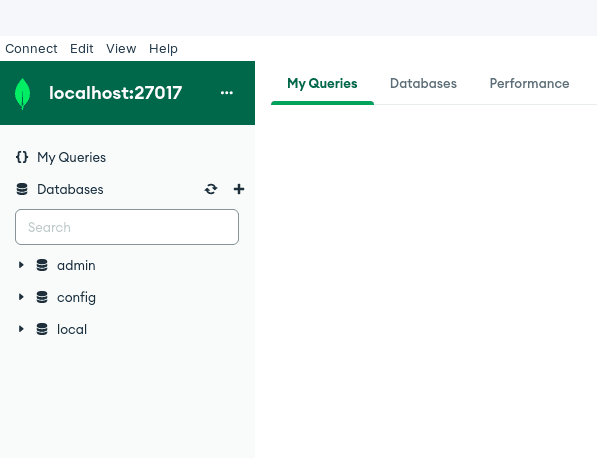The height and width of the screenshot is (458, 597).
Task: Open My Queries in the sidebar
Action: click(x=71, y=158)
